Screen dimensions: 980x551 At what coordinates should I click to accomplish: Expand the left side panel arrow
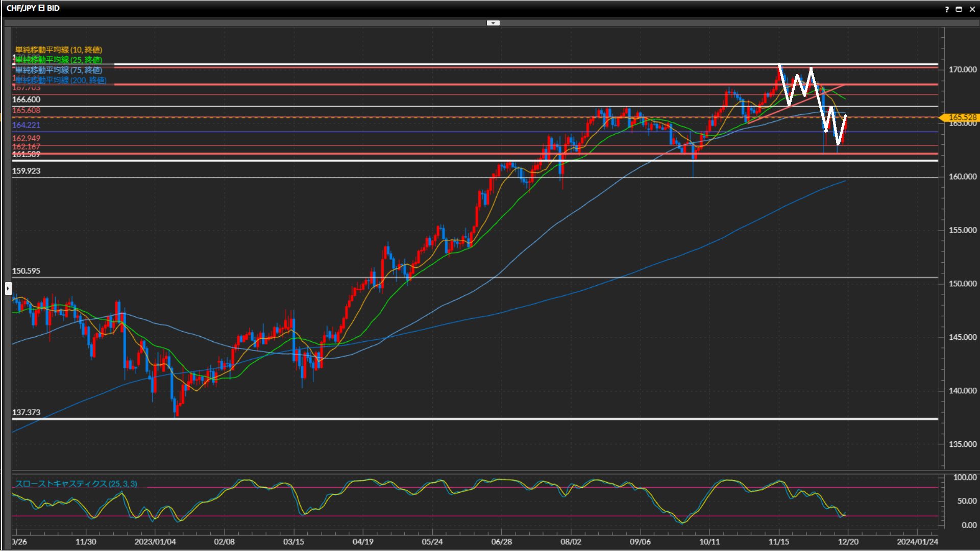(8, 289)
